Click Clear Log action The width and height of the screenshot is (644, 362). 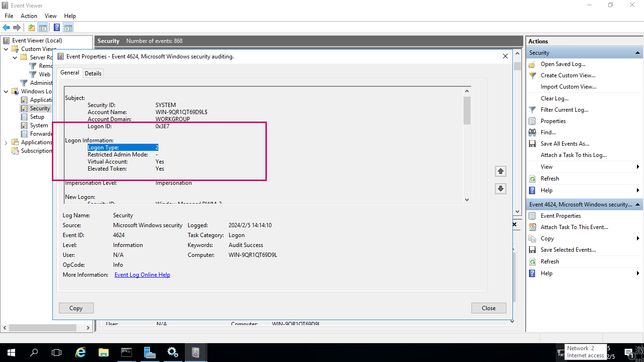pyautogui.click(x=554, y=99)
